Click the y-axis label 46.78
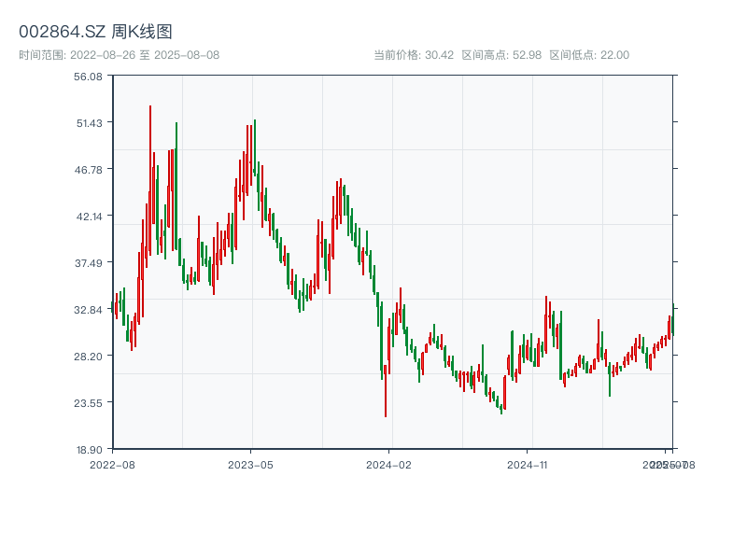 pos(88,170)
